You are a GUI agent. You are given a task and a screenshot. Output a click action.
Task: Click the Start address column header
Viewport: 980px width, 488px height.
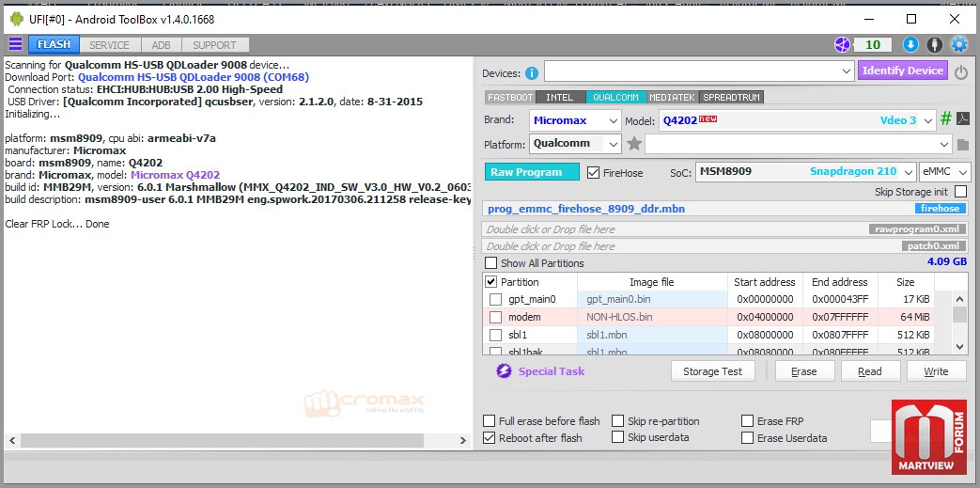click(x=765, y=282)
